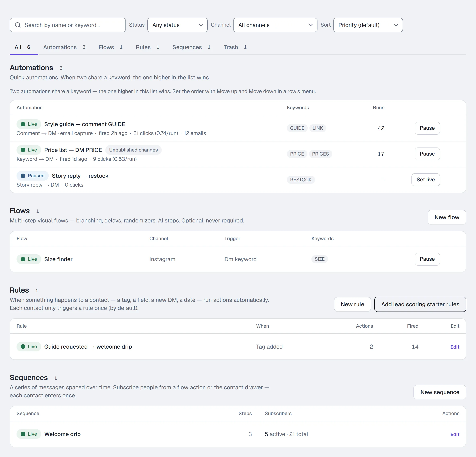This screenshot has height=457, width=476.
Task: Edit the Guide requested welcome drip rule
Action: (455, 347)
